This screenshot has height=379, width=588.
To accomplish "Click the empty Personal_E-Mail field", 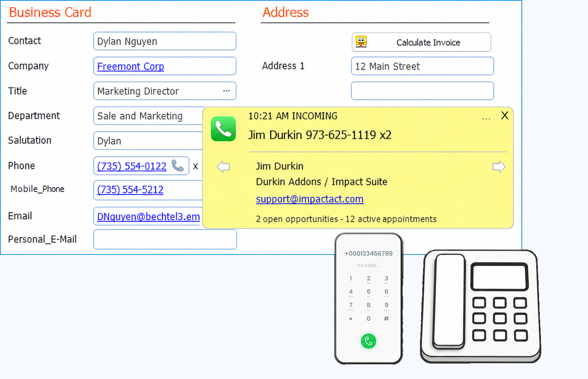I will point(165,239).
